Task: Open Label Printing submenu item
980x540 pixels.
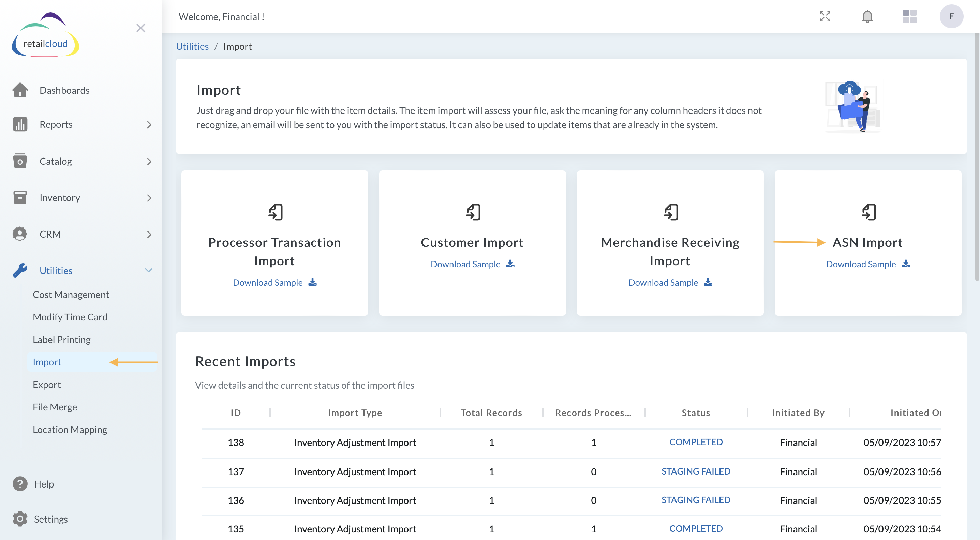Action: (62, 339)
